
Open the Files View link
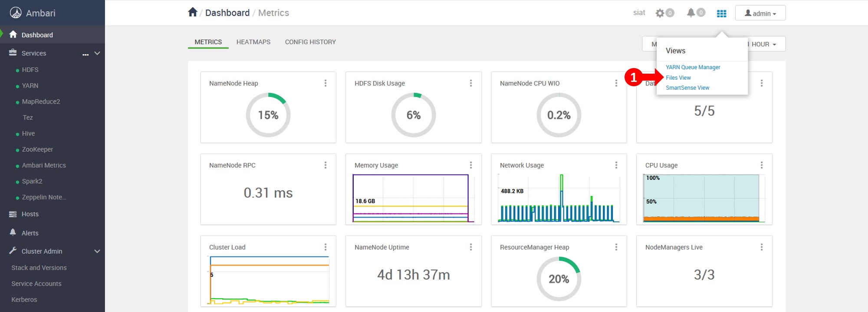pyautogui.click(x=678, y=78)
